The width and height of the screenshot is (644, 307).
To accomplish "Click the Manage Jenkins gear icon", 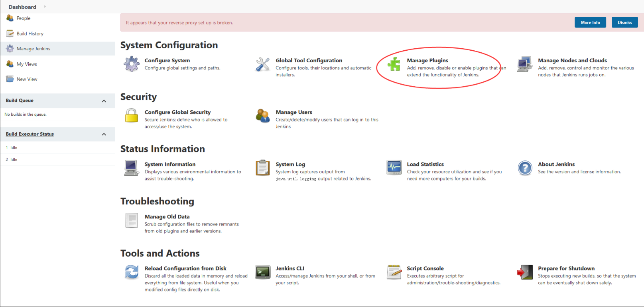I will (x=10, y=49).
